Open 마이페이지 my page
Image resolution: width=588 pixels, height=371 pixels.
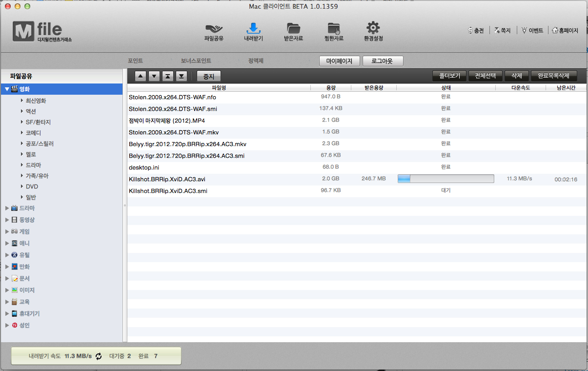pos(339,61)
